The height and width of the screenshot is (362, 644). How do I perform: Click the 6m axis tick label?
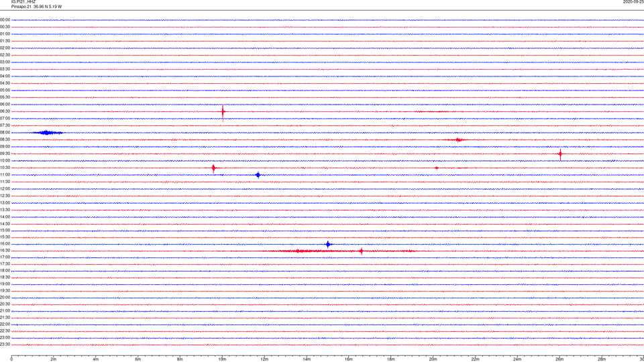coord(138,359)
